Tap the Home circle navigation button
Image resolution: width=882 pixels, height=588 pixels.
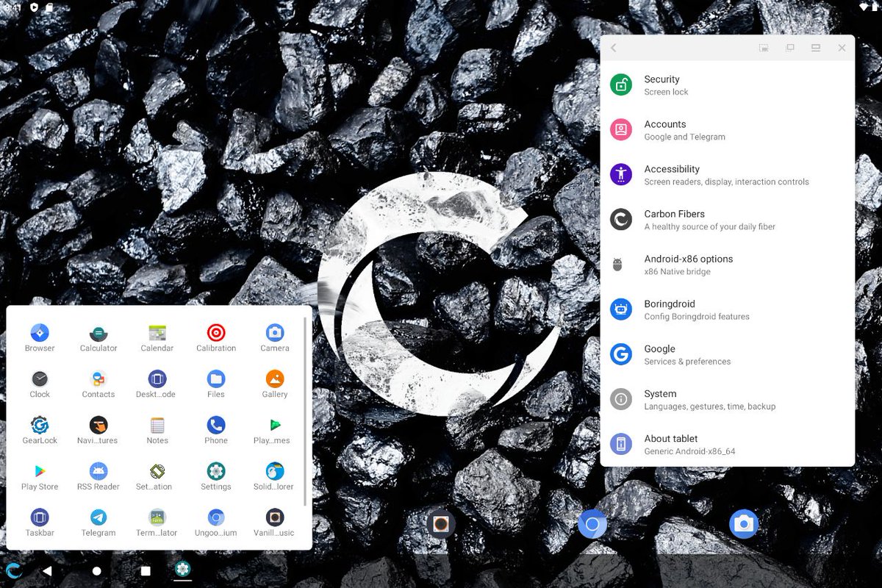click(x=96, y=570)
